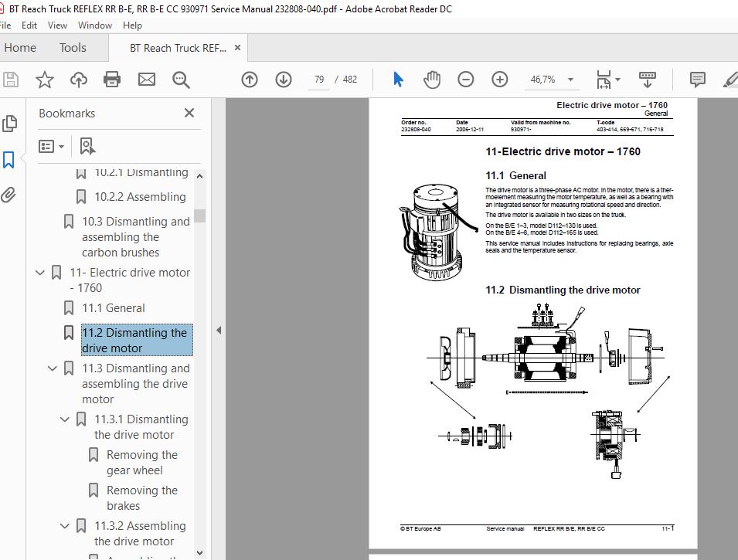Open bookmark 11.1 General
The height and width of the screenshot is (560, 738).
point(114,307)
